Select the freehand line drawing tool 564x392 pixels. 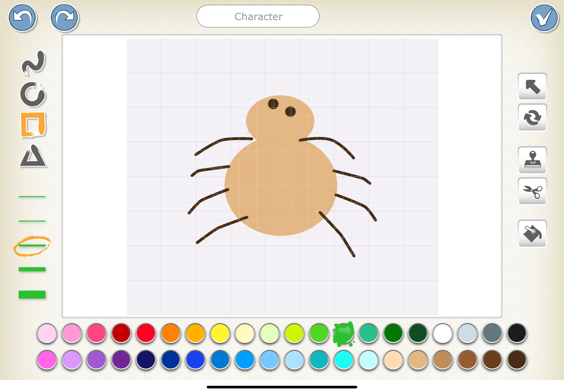click(x=33, y=63)
